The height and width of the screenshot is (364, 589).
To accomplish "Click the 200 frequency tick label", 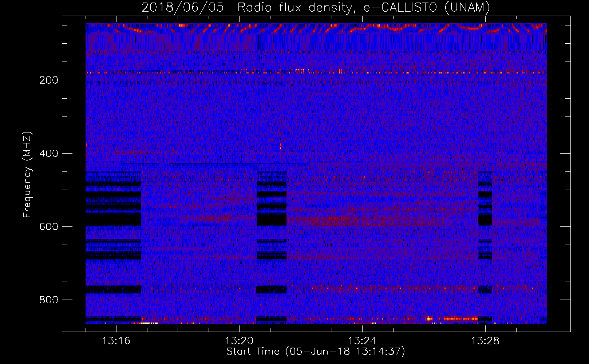I will pyautogui.click(x=49, y=80).
